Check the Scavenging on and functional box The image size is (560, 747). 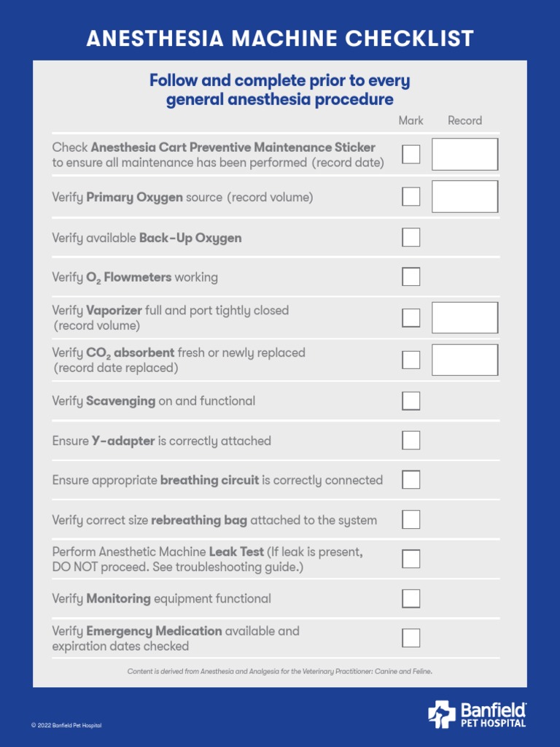click(x=411, y=400)
